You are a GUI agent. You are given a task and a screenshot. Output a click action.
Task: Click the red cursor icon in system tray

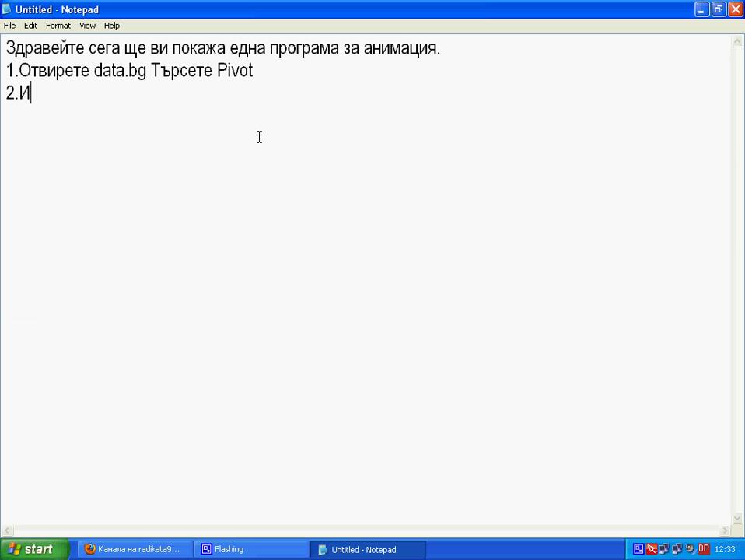pos(652,549)
